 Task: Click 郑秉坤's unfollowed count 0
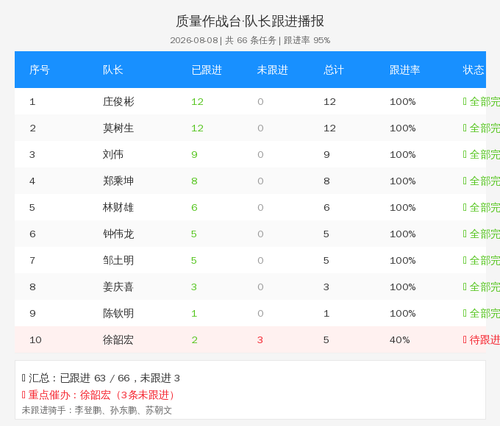tap(260, 181)
